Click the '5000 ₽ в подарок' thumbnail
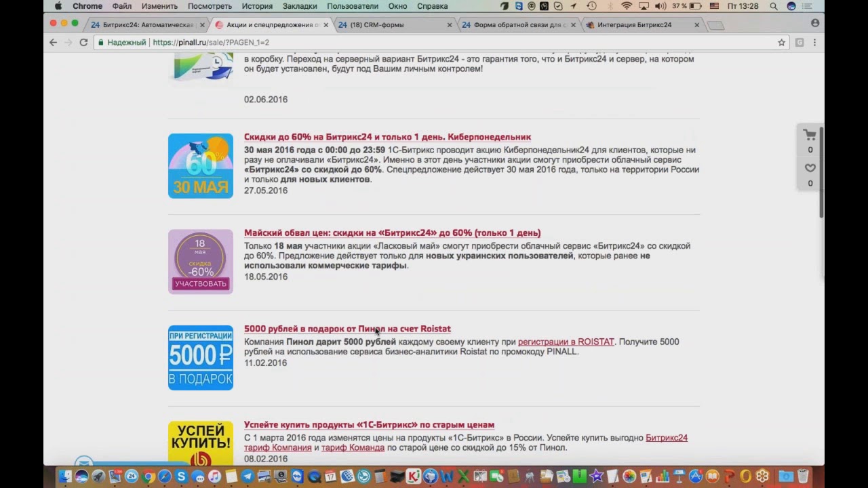Viewport: 868px width, 488px height. coord(201,358)
